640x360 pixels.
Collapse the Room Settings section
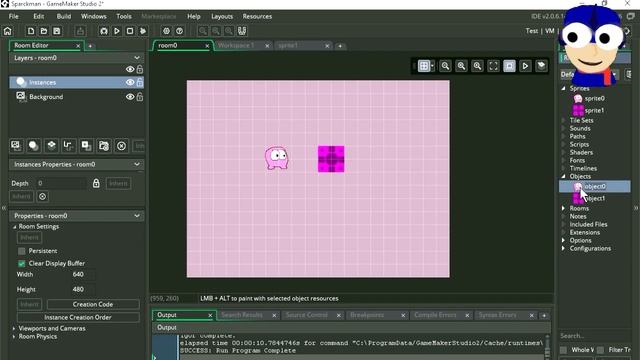[15, 227]
